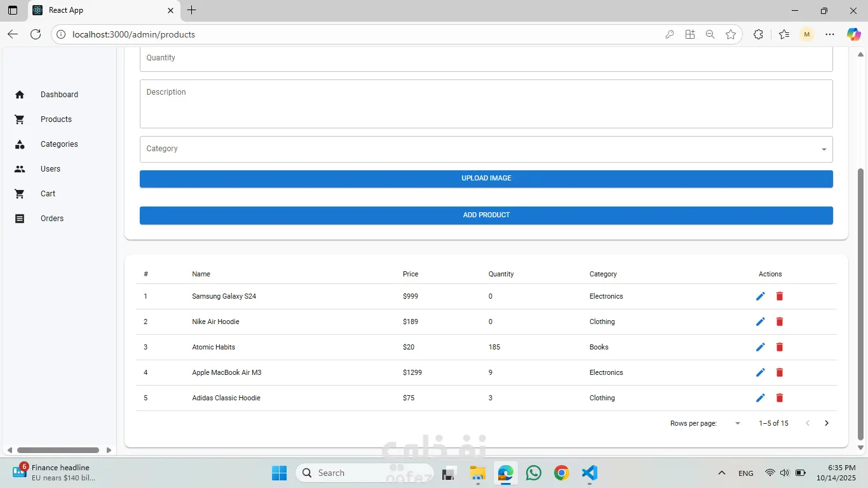
Task: Go to Cart in the sidebar
Action: tap(59, 194)
